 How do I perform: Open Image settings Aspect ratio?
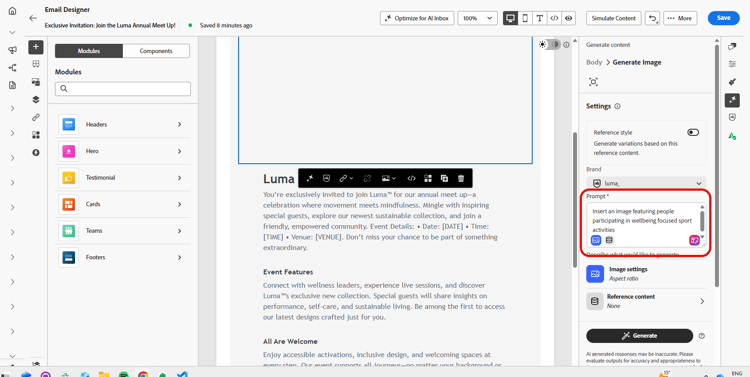pyautogui.click(x=646, y=274)
